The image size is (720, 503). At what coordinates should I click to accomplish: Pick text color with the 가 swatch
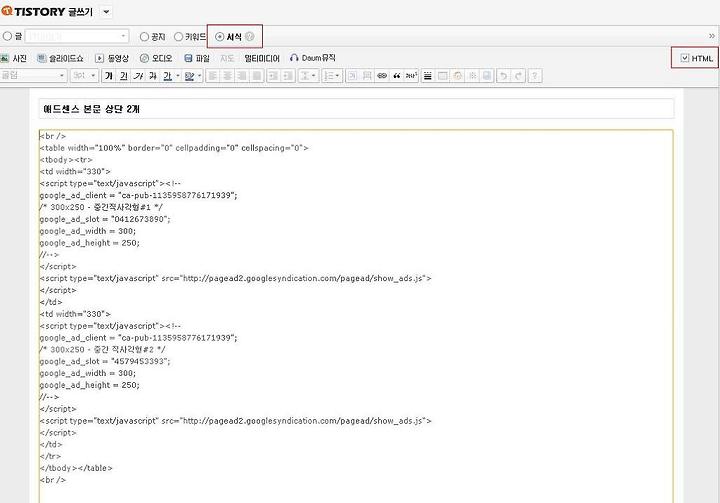coord(168,76)
